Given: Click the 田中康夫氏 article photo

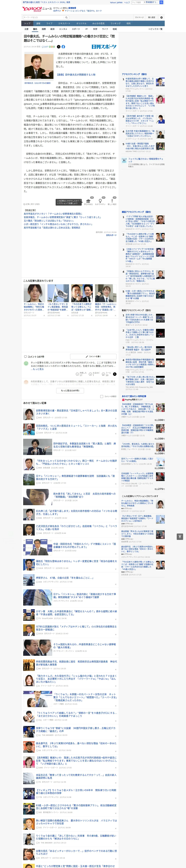Looking at the screenshot, I should pyautogui.click(x=39, y=66).
